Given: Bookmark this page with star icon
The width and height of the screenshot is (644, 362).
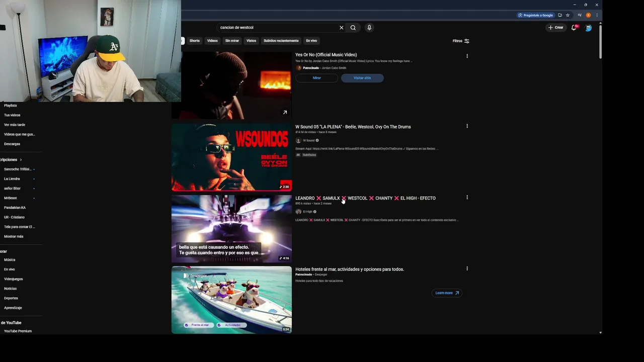Looking at the screenshot, I should (x=568, y=15).
